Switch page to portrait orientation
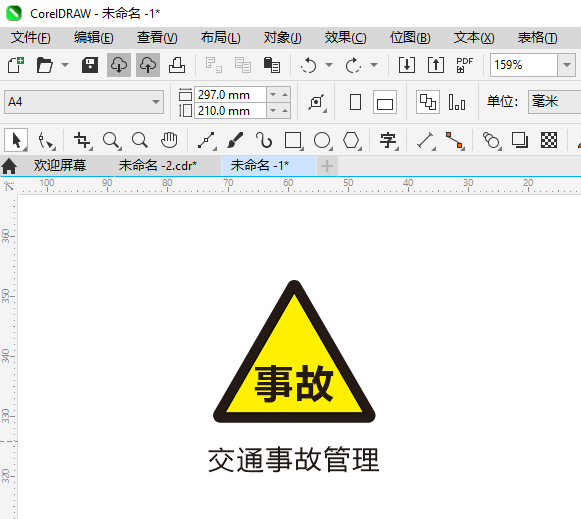 pyautogui.click(x=355, y=102)
